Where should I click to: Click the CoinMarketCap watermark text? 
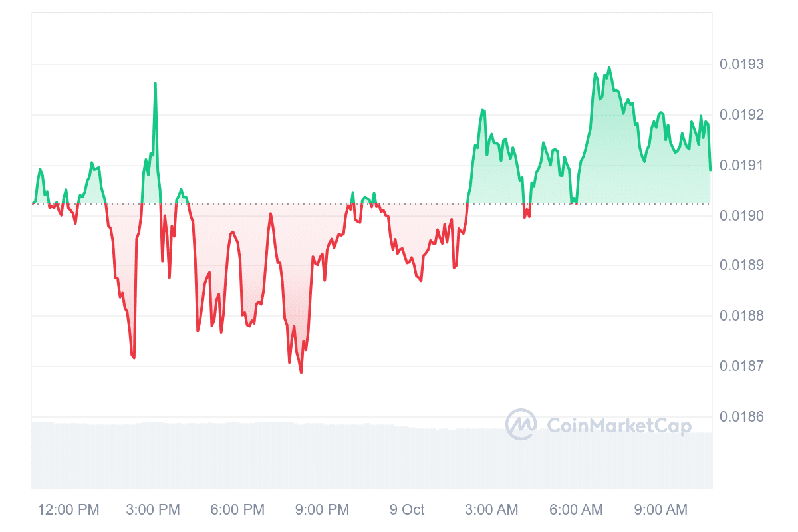point(618,426)
